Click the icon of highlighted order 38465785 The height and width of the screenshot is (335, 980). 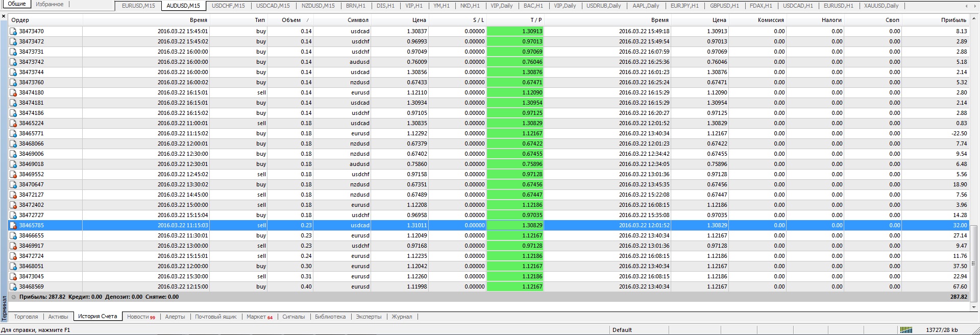tap(13, 225)
